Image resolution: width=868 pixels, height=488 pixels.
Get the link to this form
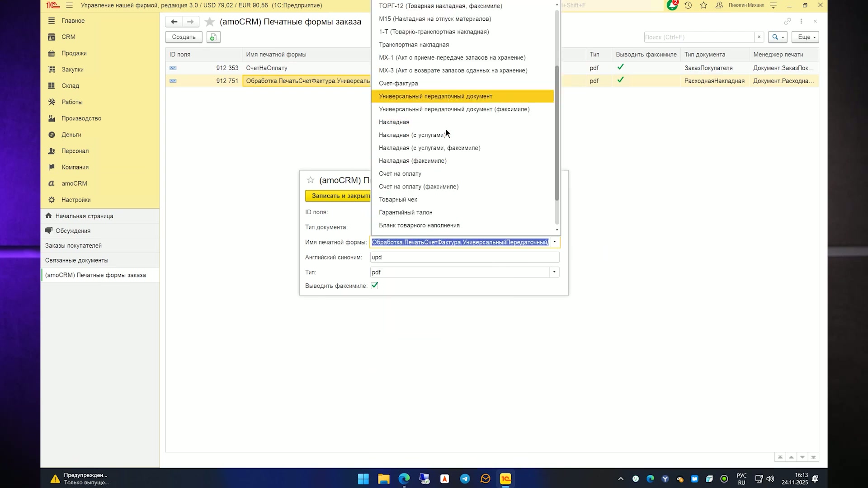click(x=788, y=21)
